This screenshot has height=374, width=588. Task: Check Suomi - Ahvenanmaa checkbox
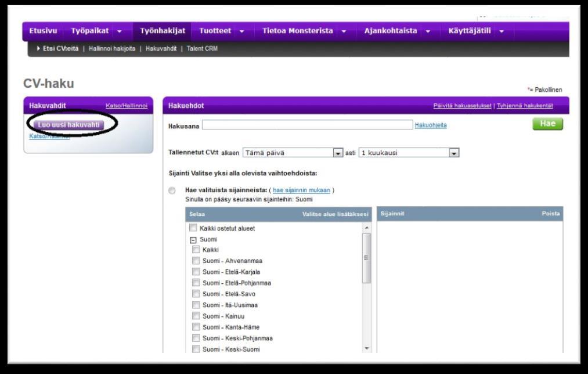click(x=196, y=260)
